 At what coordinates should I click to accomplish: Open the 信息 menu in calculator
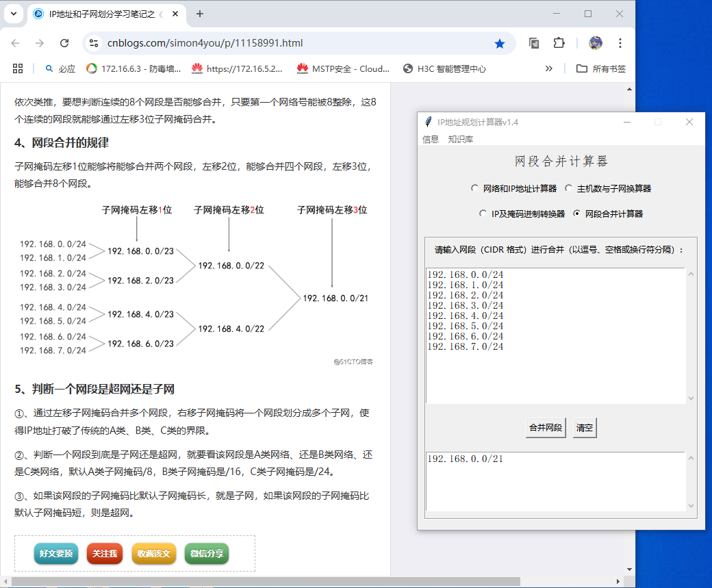pos(431,140)
